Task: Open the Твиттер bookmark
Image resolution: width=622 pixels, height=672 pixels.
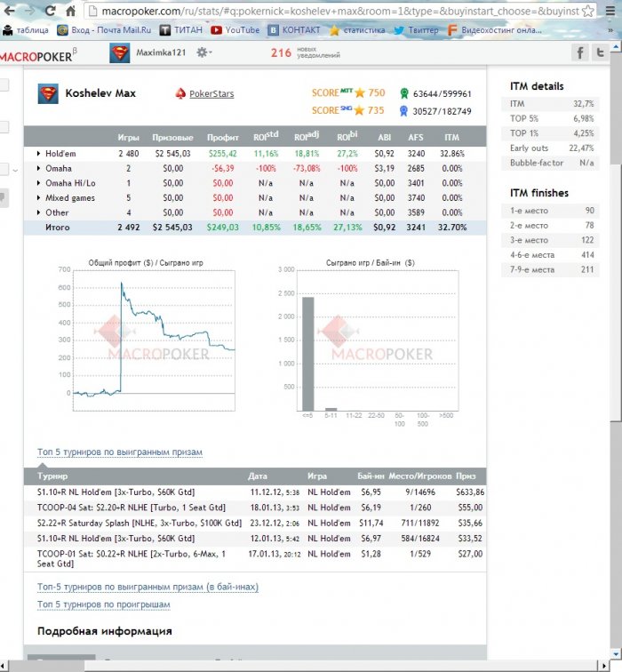Action: pyautogui.click(x=416, y=30)
